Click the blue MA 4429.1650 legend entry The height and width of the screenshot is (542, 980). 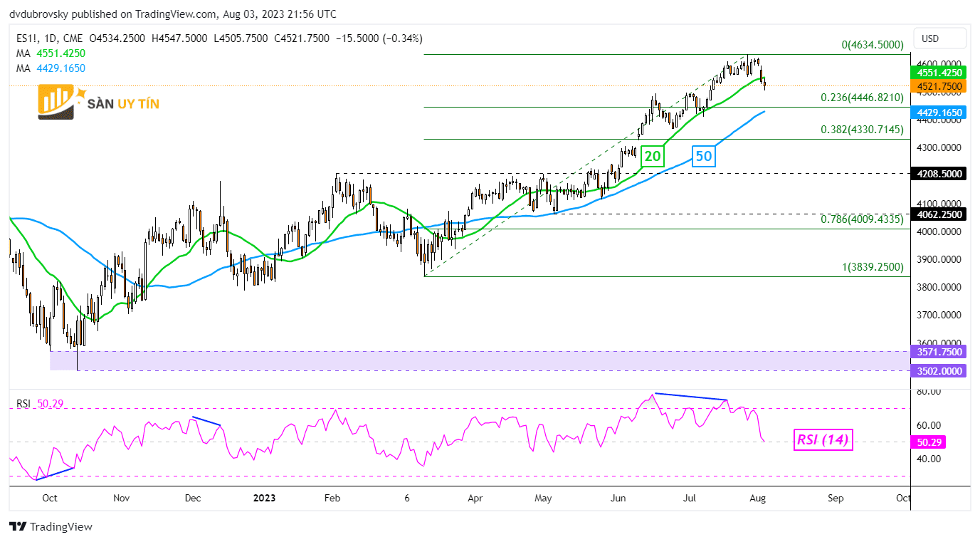pyautogui.click(x=51, y=68)
